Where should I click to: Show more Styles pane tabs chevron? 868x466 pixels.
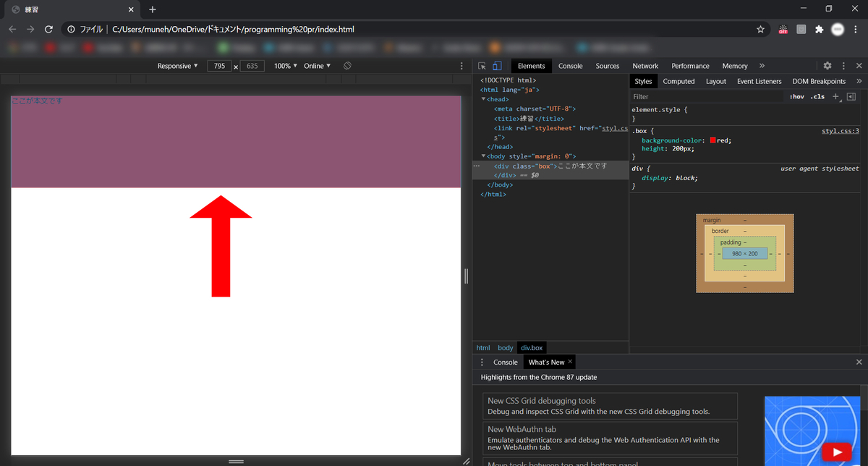(859, 81)
